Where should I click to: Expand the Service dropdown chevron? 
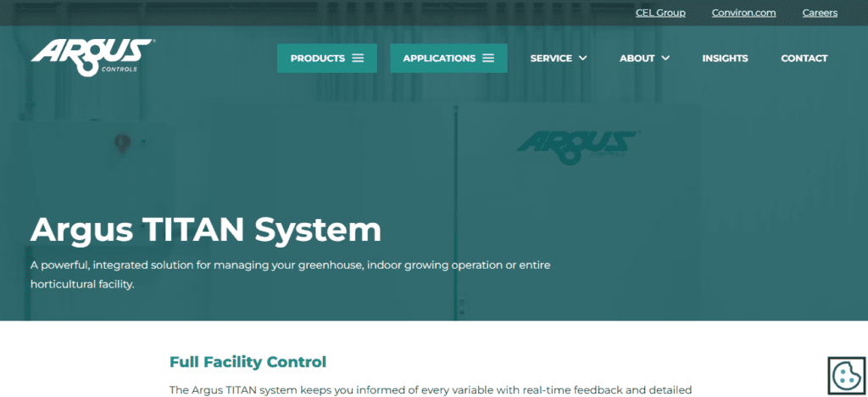pos(582,59)
